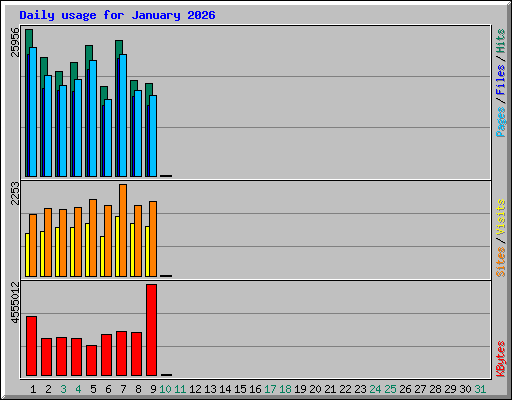Click day 15 on the x-axis
Image resolution: width=512 pixels, height=400 pixels.
tap(240, 389)
